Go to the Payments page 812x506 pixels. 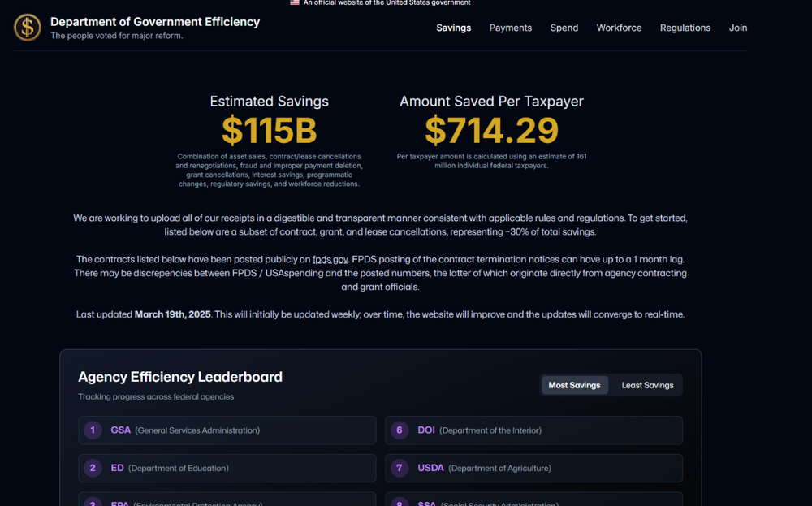pos(510,28)
